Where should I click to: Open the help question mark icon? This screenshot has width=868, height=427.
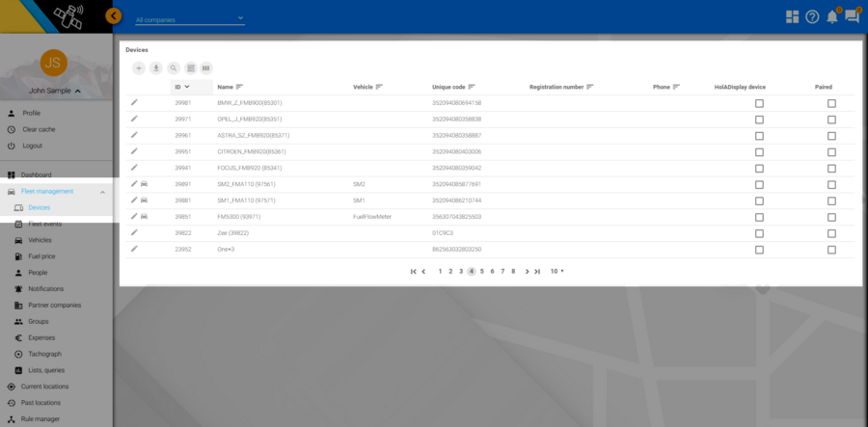tap(812, 16)
